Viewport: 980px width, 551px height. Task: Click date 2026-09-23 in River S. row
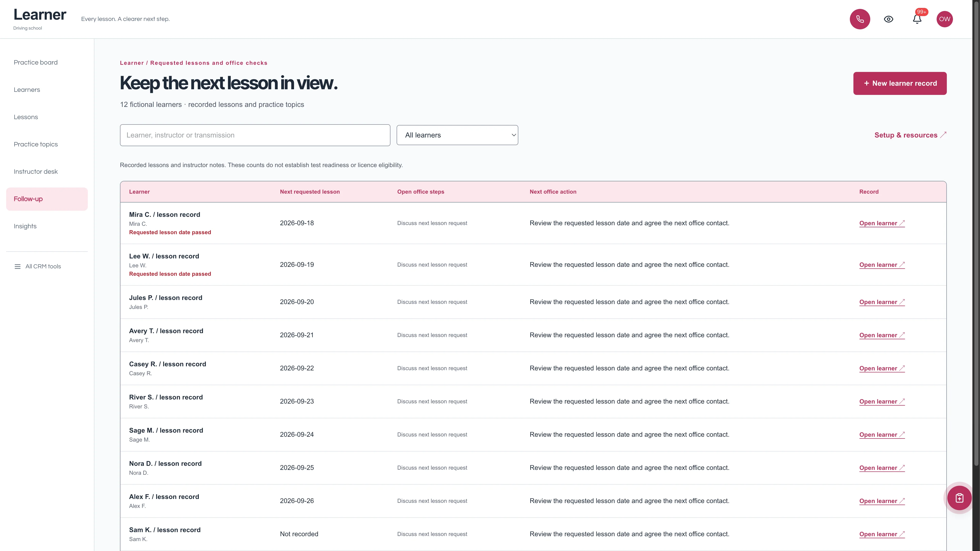coord(297,402)
